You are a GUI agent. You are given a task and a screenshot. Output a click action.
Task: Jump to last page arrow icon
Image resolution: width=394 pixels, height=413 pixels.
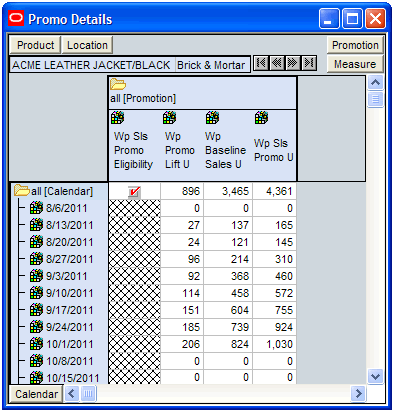click(309, 63)
